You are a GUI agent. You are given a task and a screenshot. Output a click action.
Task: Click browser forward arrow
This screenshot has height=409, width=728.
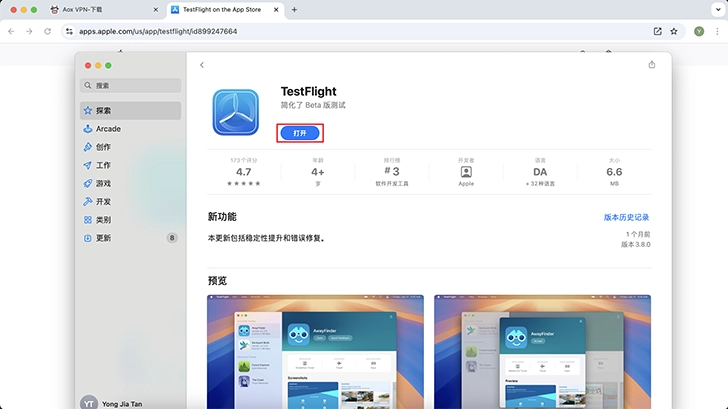point(29,31)
